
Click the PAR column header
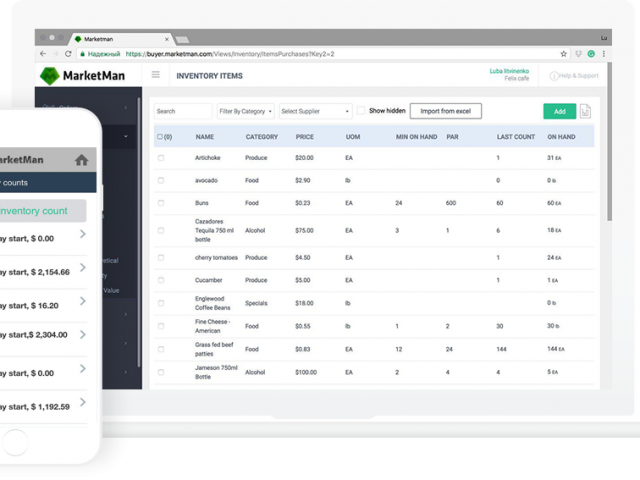point(452,137)
